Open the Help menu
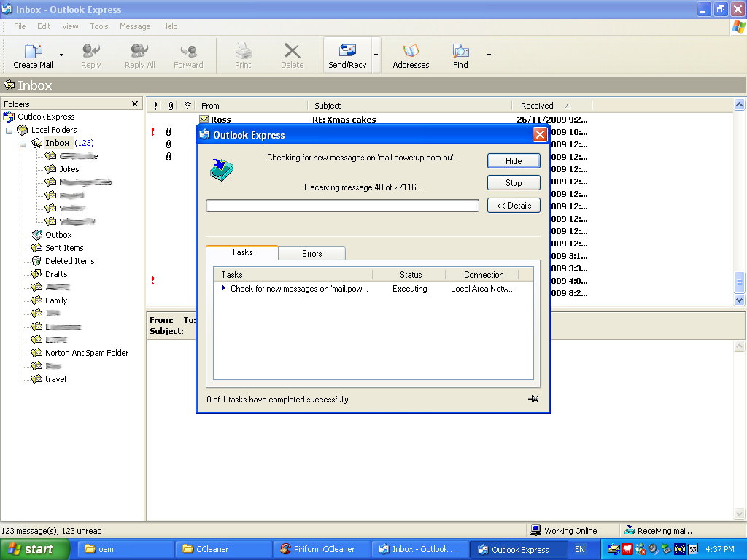Viewport: 747px width, 560px height. point(169,26)
